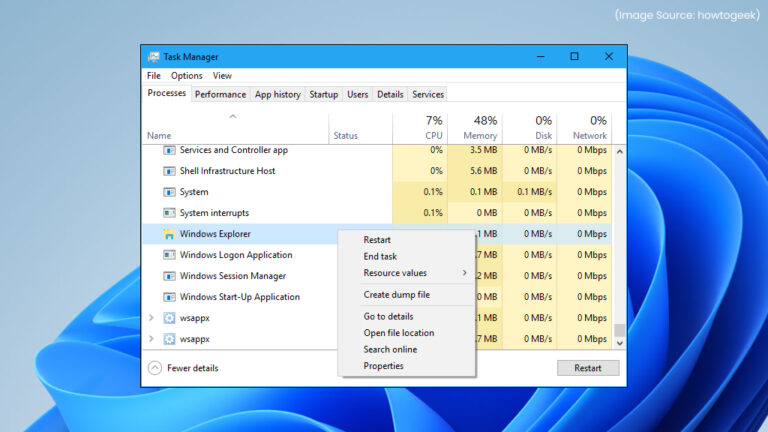Select the Windows Explorer process name
Image resolution: width=768 pixels, height=432 pixels.
(x=215, y=234)
